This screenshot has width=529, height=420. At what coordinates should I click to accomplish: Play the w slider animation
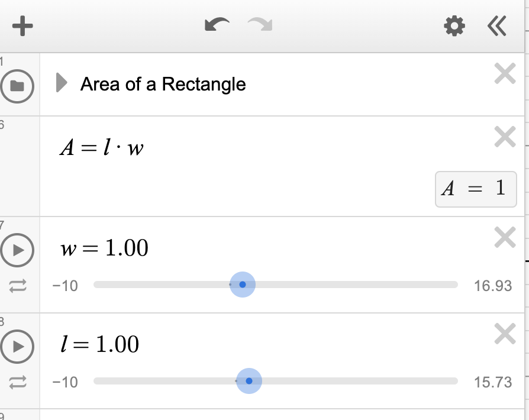pos(18,250)
